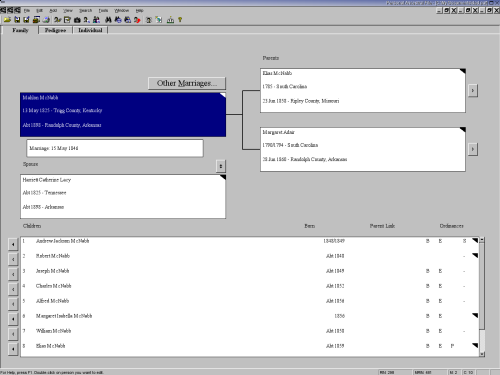Open the Tools menu
Image resolution: width=500 pixels, height=375 pixels.
(x=103, y=11)
